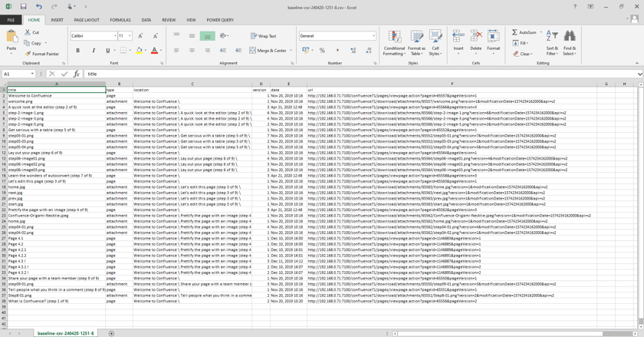Switch to the DATA tab

tap(146, 20)
